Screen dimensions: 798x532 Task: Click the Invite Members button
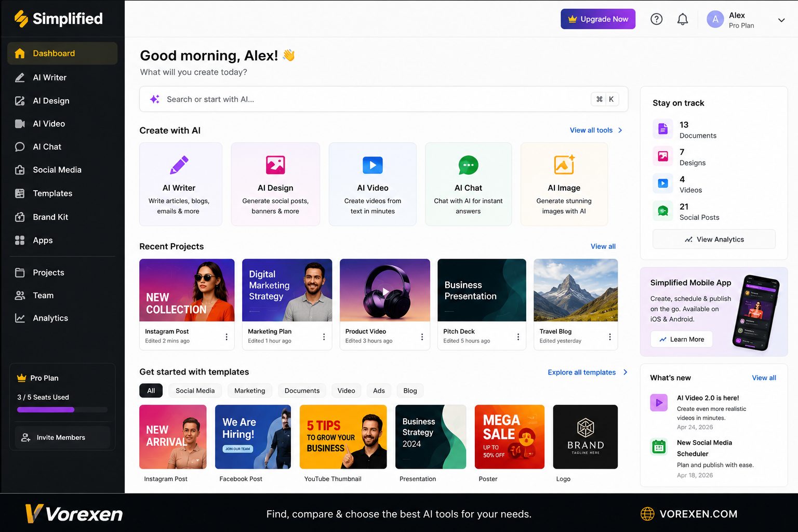62,437
